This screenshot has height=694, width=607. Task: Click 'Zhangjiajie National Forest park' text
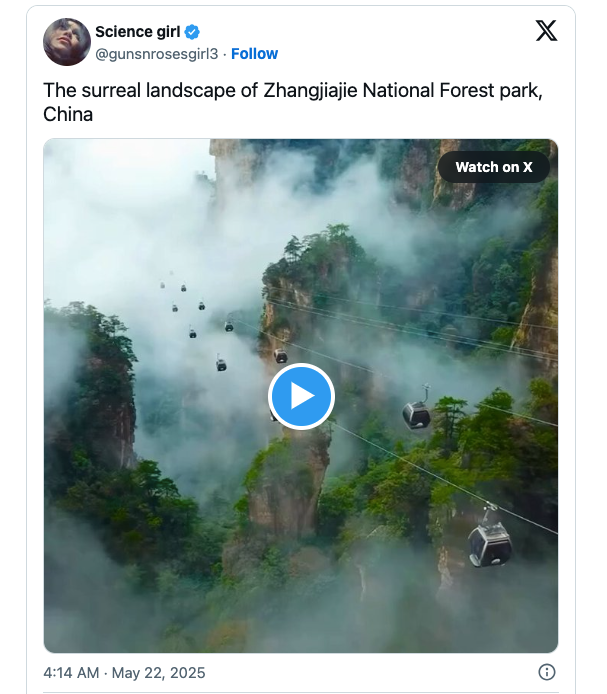pyautogui.click(x=402, y=90)
